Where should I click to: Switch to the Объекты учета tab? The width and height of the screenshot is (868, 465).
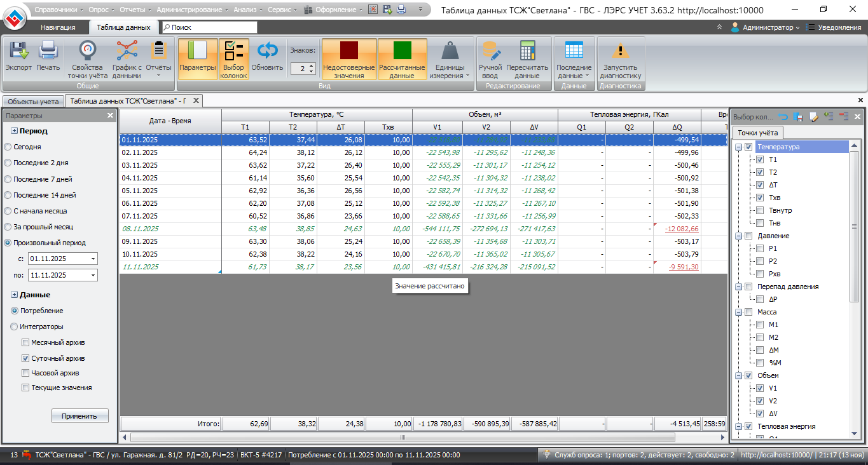coord(33,101)
